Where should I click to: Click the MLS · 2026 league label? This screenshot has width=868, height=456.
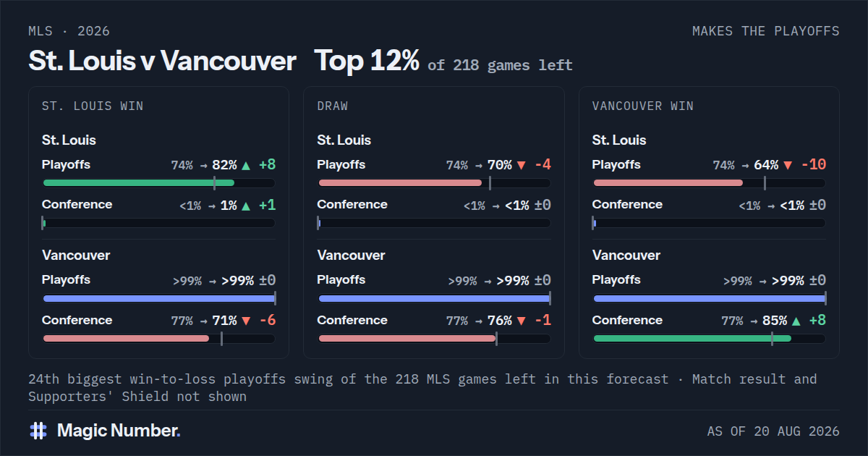(x=69, y=31)
